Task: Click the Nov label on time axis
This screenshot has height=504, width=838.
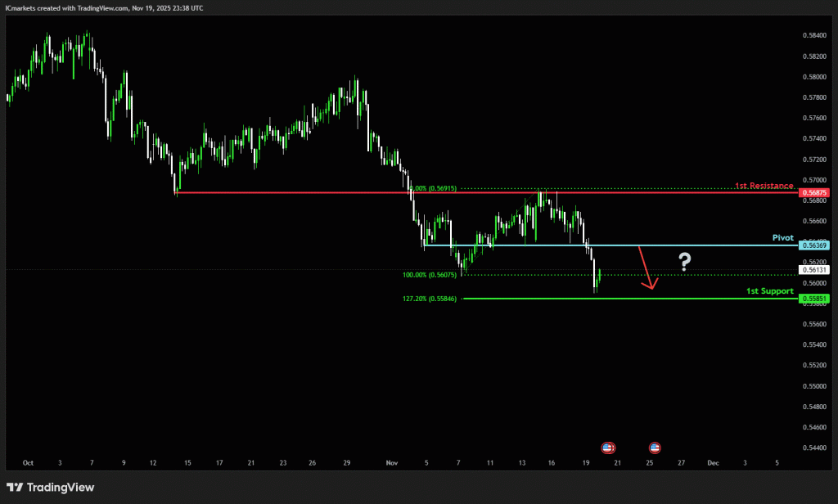Action: (x=391, y=462)
